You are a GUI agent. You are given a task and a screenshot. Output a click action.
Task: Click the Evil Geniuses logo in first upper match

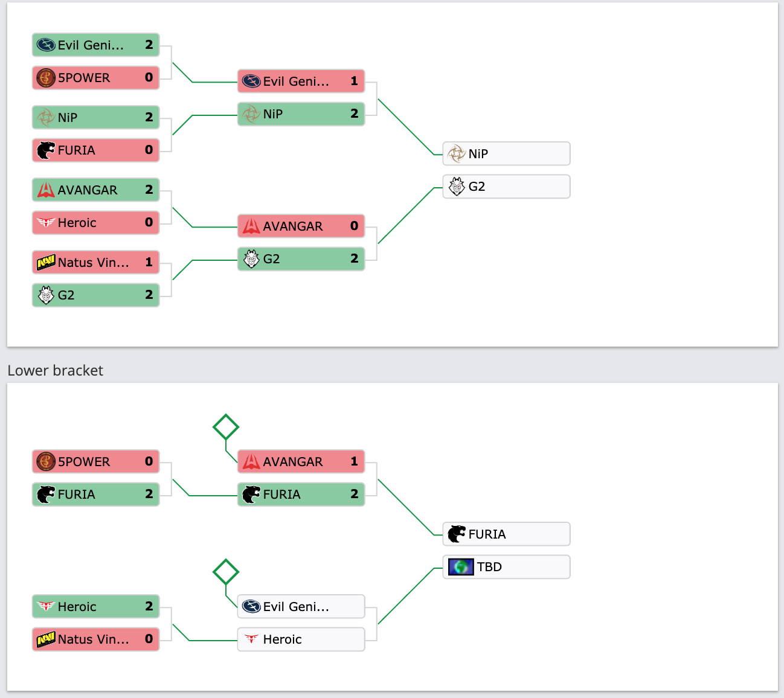pyautogui.click(x=46, y=45)
